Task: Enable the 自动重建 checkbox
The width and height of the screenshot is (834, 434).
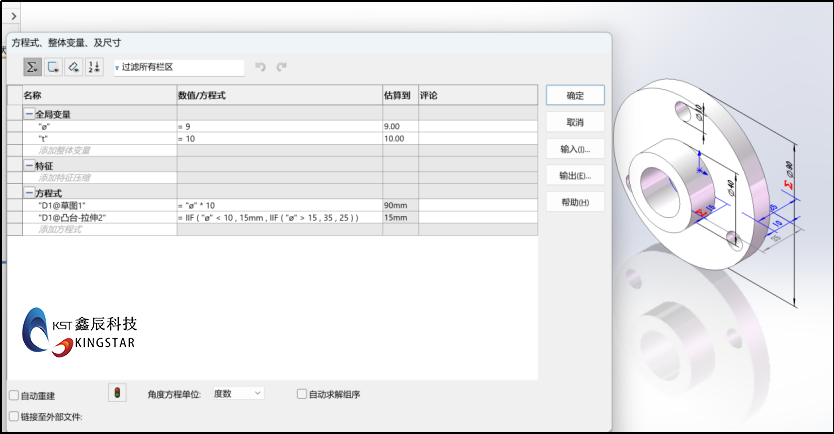Action: pyautogui.click(x=13, y=395)
